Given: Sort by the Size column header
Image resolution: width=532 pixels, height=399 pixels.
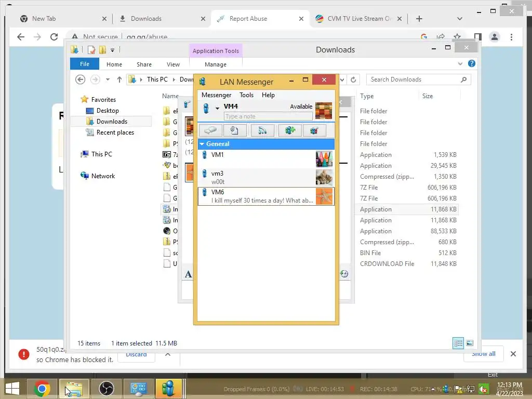Looking at the screenshot, I should pyautogui.click(x=428, y=96).
